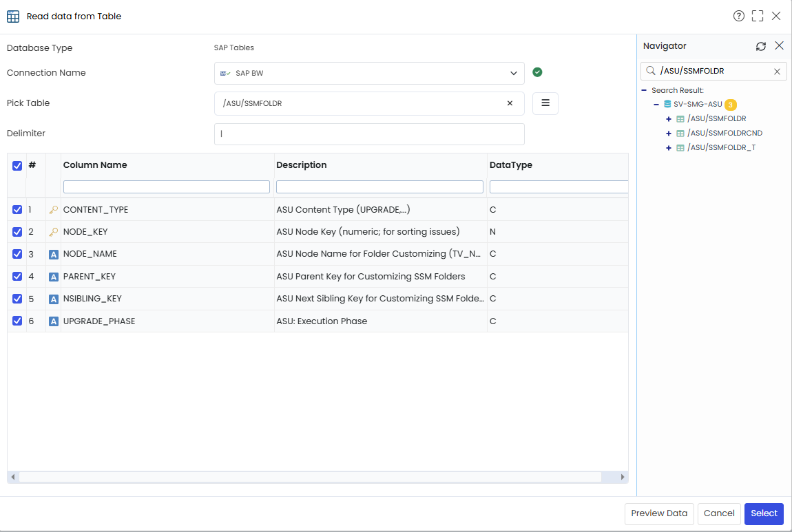This screenshot has height=532, width=792.
Task: Open the help question mark icon
Action: pos(738,16)
